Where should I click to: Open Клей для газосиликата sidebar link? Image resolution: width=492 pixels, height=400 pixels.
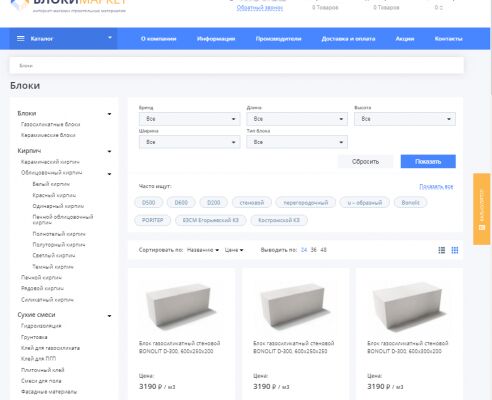click(x=50, y=348)
